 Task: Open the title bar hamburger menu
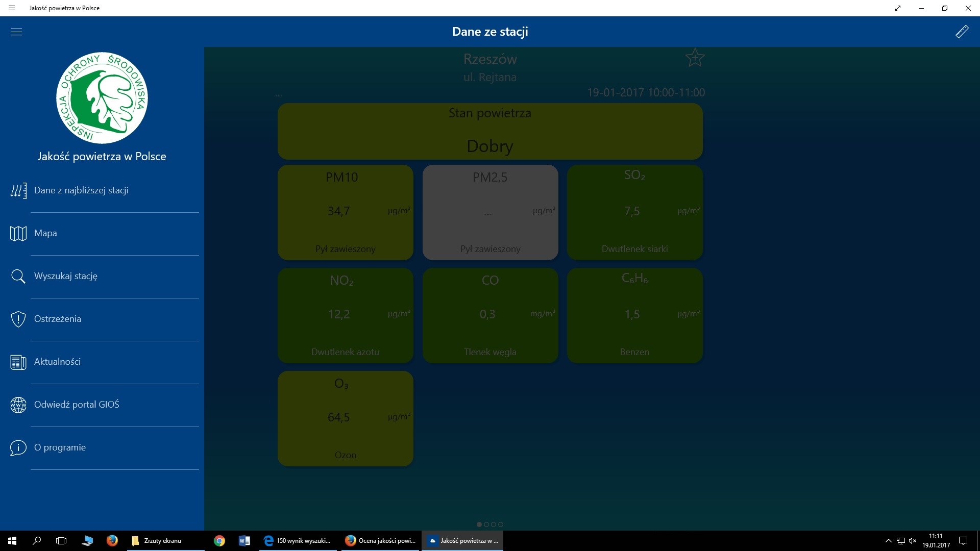click(12, 8)
